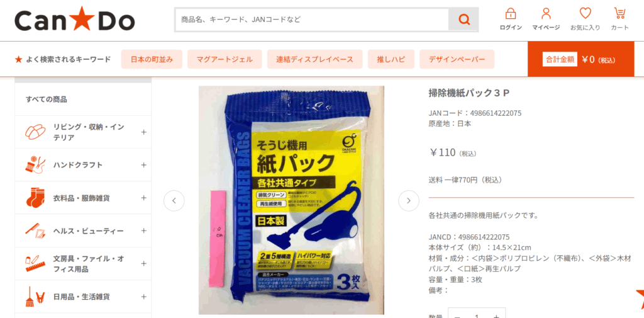Image resolution: width=644 pixels, height=318 pixels.
Task: Click the orange search magnifier button
Action: 464,20
